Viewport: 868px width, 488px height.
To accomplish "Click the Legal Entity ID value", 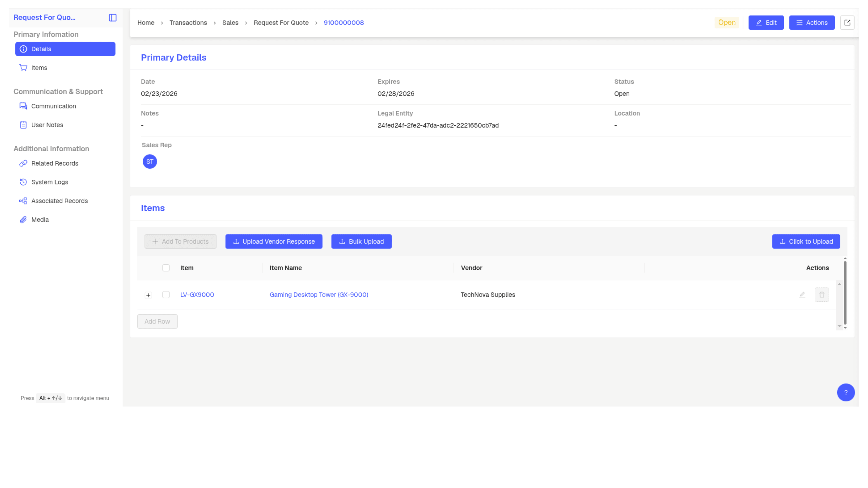I will [438, 125].
